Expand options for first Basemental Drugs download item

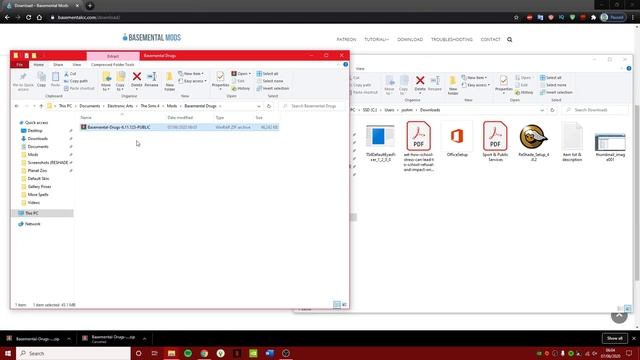(x=69, y=339)
